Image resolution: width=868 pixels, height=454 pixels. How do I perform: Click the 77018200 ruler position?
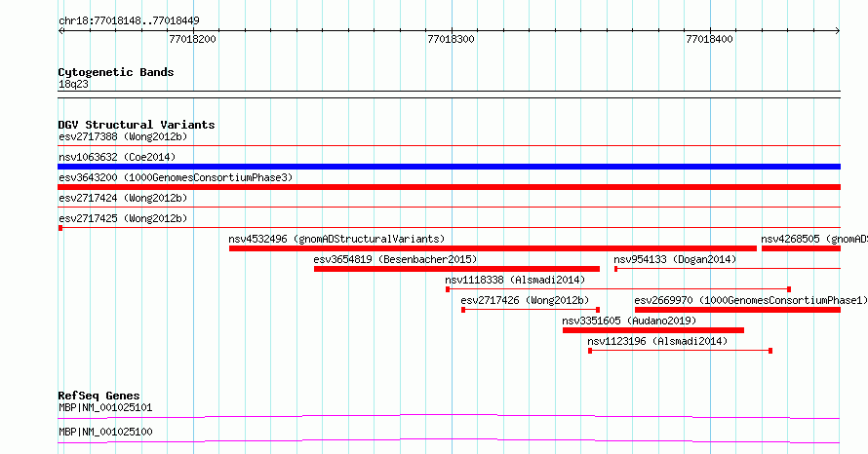click(x=193, y=39)
